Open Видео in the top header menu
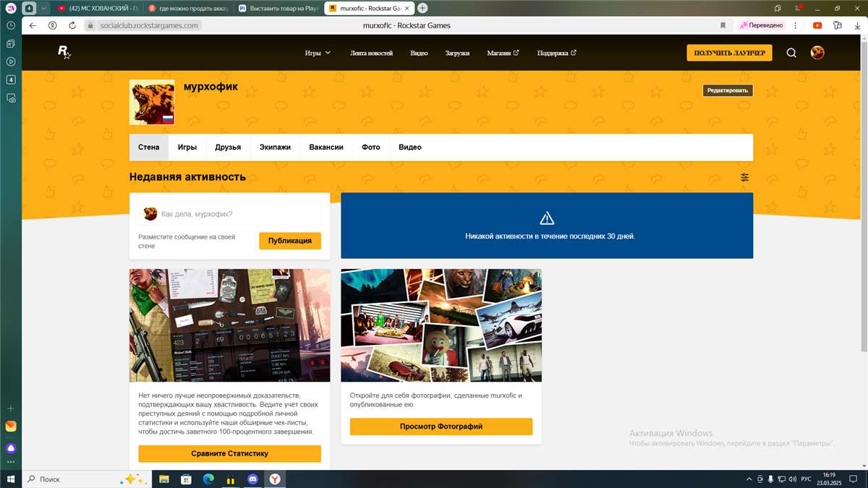This screenshot has height=488, width=868. [419, 53]
